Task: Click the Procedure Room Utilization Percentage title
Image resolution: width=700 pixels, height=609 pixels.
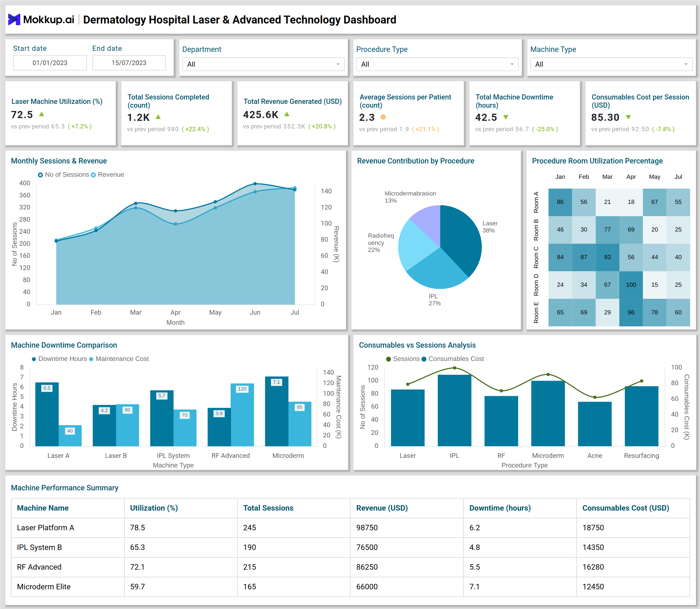Action: click(597, 161)
